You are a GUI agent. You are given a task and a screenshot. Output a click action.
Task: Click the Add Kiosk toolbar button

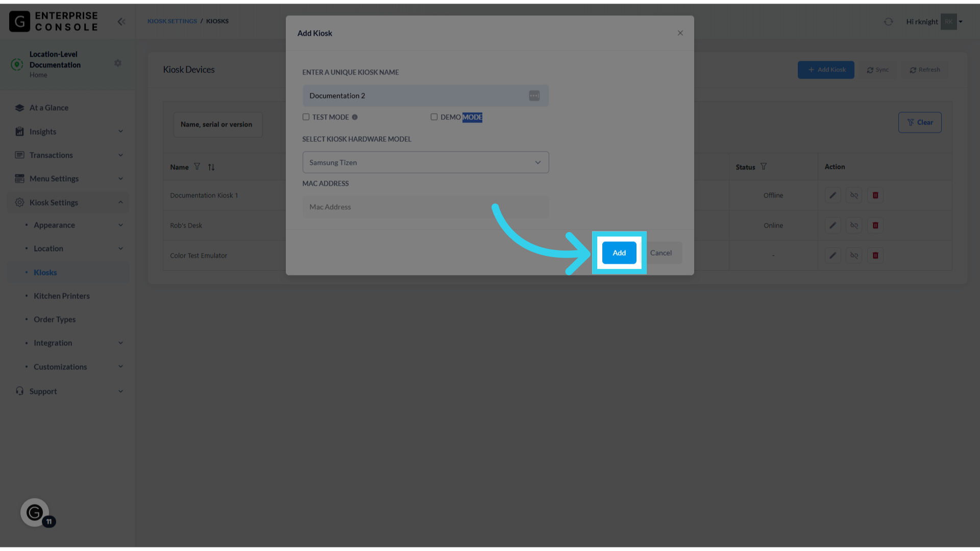pyautogui.click(x=826, y=70)
